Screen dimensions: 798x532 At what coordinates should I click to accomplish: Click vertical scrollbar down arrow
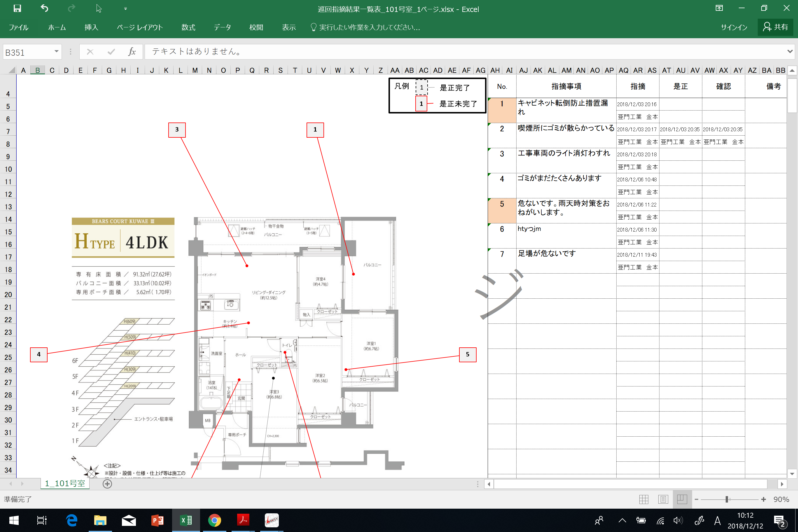click(792, 474)
